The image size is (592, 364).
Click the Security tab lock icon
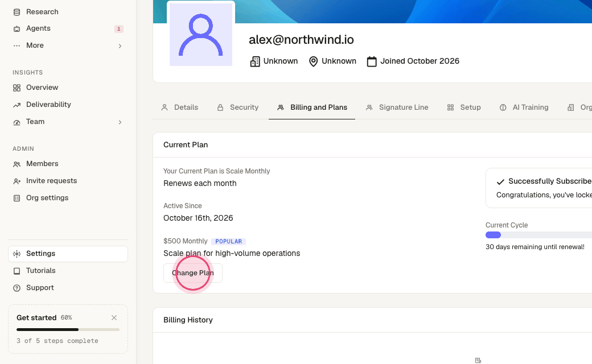click(220, 108)
